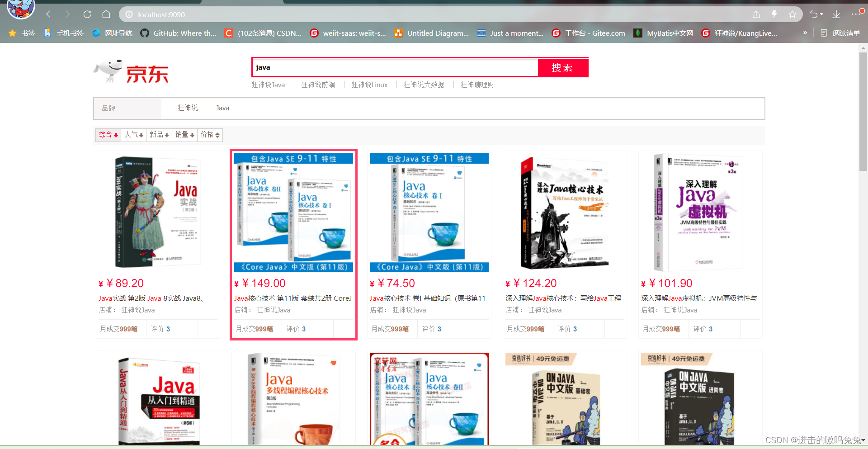Open the 深入理解Java虚拟机 book cover

(700, 213)
